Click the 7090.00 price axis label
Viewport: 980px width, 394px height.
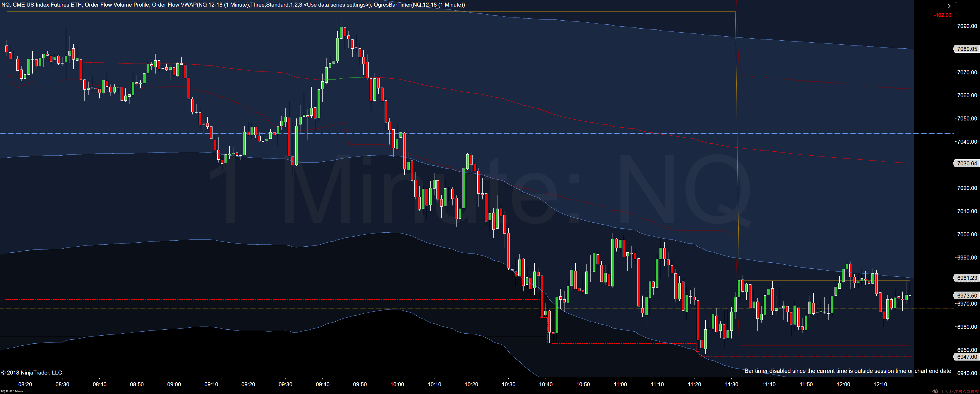[967, 26]
